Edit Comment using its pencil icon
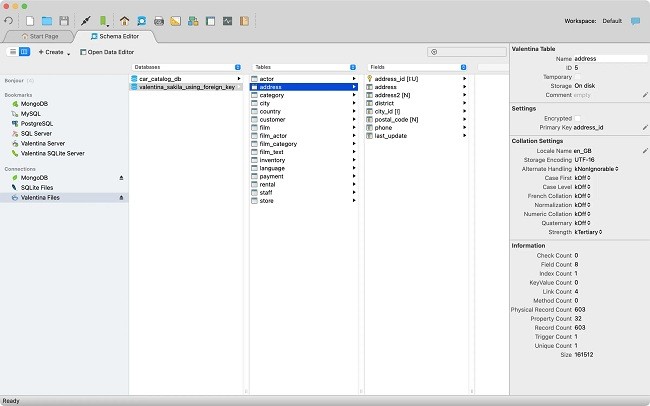Screen dimensions: 650x406 (644, 95)
